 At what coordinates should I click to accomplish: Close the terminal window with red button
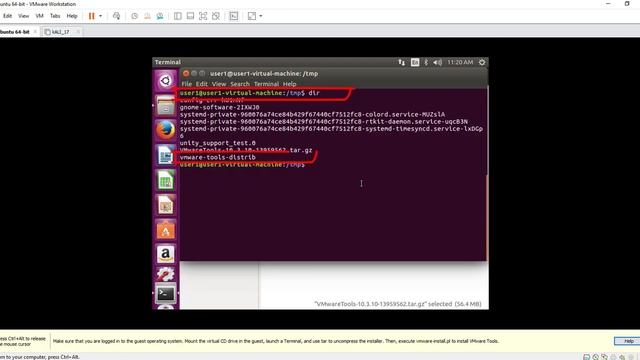click(x=186, y=73)
